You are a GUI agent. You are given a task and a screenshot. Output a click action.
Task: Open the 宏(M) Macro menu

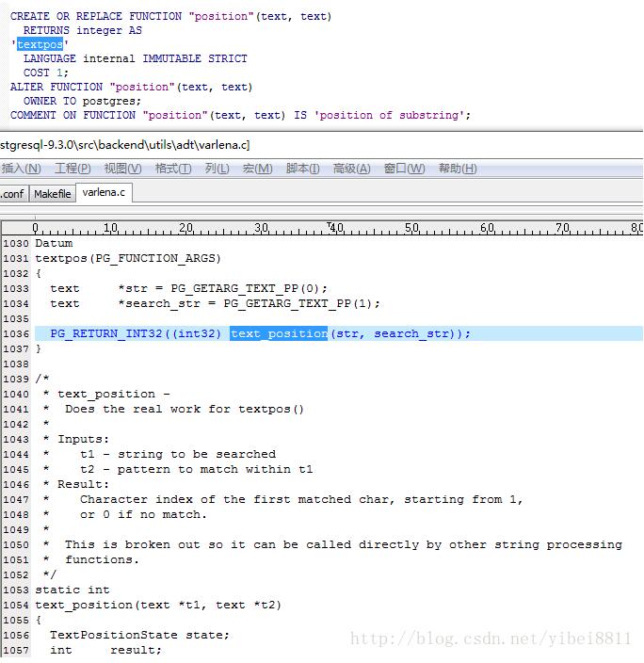tap(257, 169)
